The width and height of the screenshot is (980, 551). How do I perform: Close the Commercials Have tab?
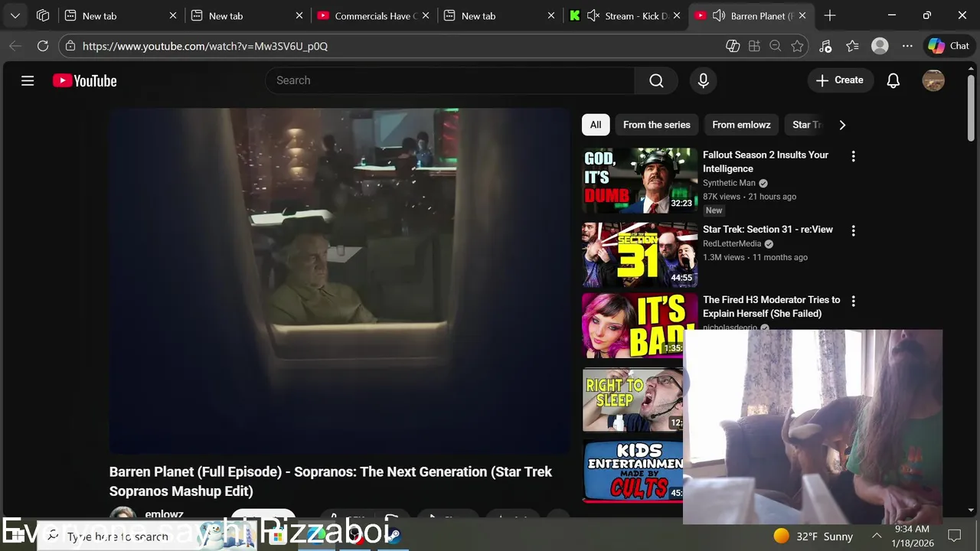(426, 15)
